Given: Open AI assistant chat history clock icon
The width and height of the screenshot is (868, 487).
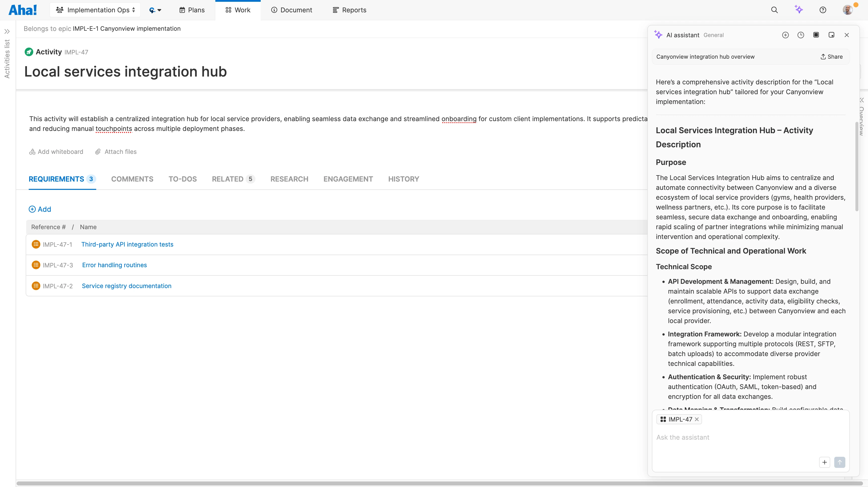Looking at the screenshot, I should 800,35.
